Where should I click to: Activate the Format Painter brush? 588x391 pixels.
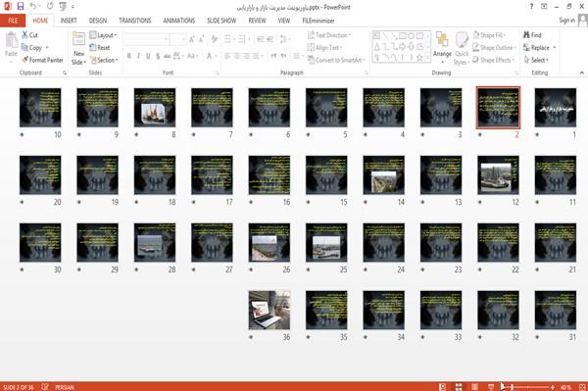pyautogui.click(x=42, y=60)
